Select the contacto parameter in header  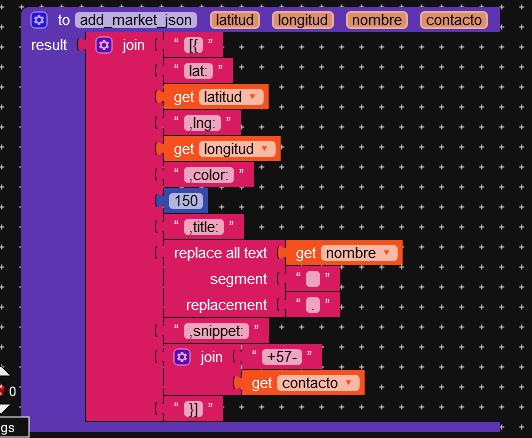454,20
